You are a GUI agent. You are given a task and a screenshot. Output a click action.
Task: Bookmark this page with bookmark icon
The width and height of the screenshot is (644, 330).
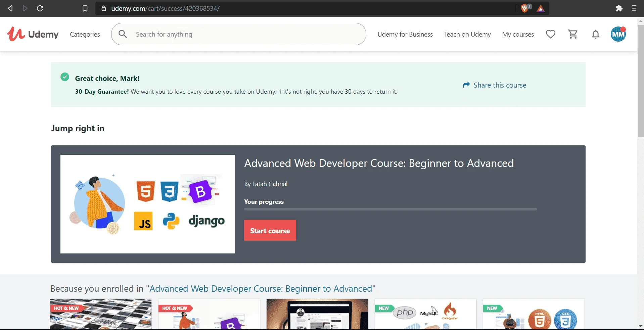[85, 8]
